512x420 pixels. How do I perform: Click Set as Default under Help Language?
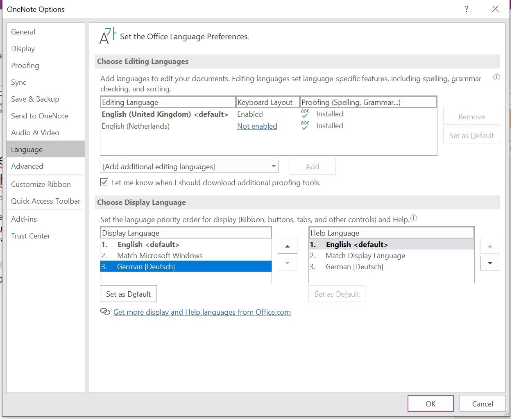click(x=337, y=294)
